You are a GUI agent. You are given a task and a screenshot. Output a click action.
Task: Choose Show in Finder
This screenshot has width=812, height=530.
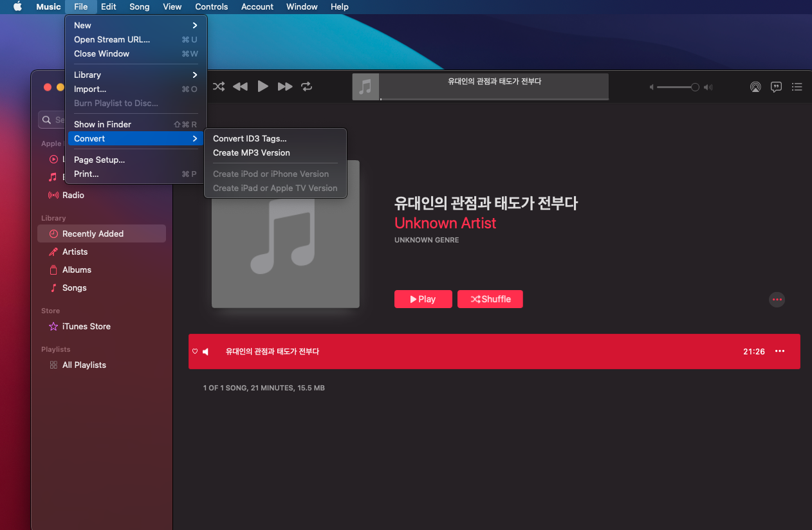(x=136, y=124)
